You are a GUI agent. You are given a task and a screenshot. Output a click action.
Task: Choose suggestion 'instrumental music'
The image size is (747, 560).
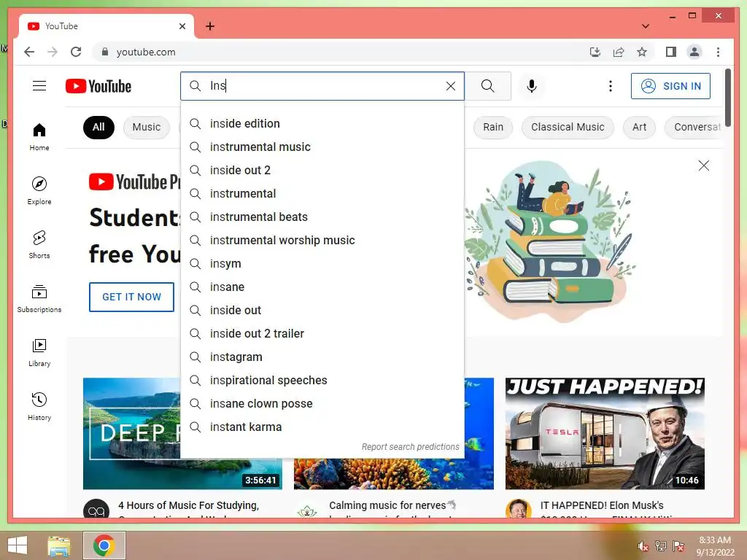(322, 147)
